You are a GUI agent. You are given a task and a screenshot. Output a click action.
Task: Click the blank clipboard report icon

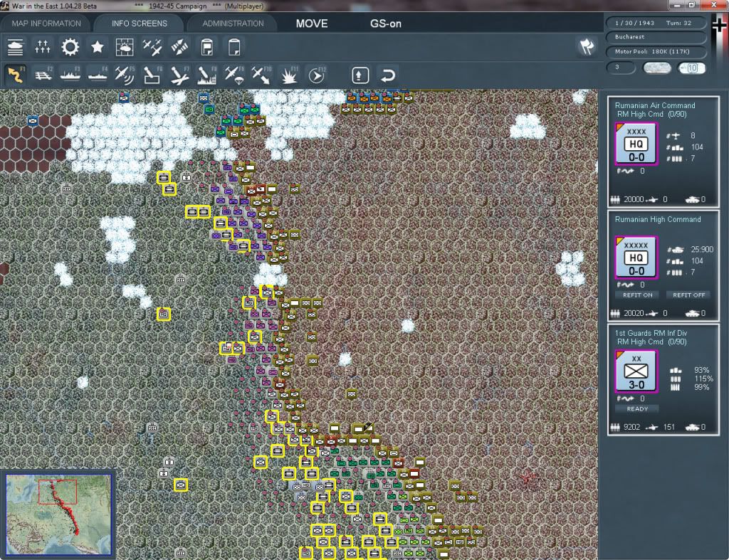coord(234,47)
